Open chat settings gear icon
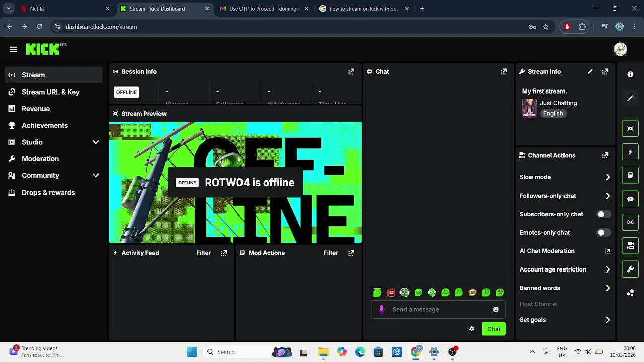 tap(472, 329)
